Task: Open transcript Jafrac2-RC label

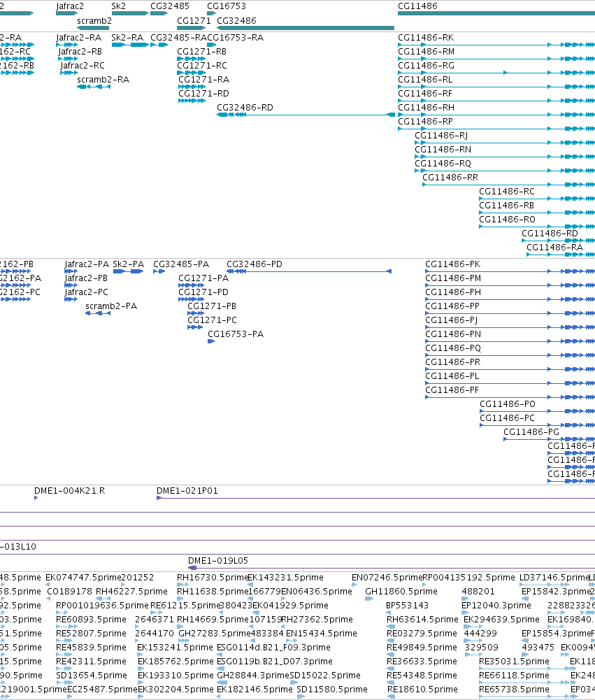Action: pos(83,66)
